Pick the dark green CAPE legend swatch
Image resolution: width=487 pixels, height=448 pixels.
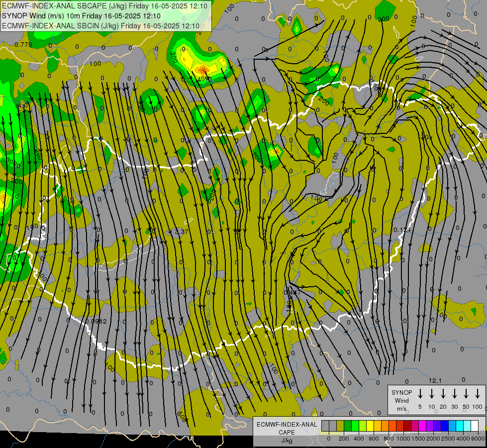click(348, 426)
